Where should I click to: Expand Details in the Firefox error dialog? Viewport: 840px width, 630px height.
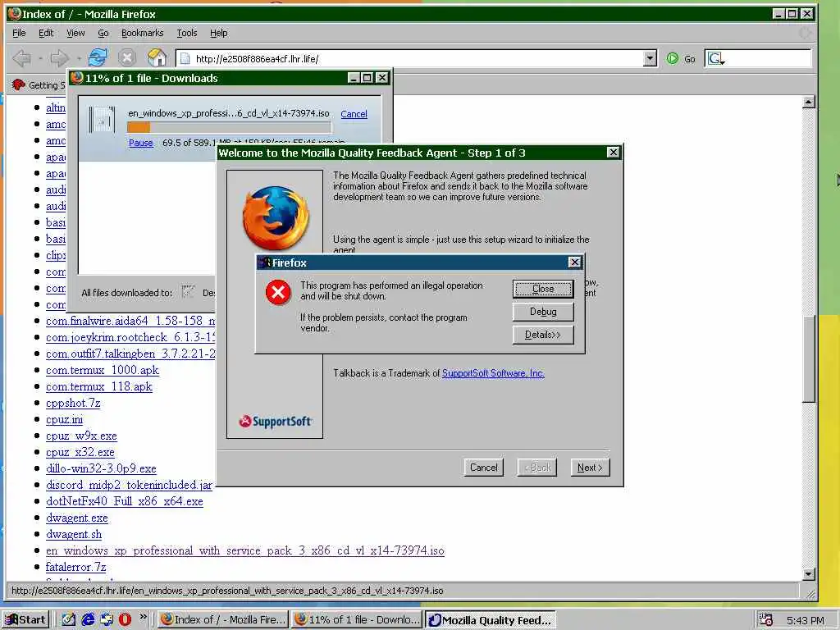click(543, 335)
